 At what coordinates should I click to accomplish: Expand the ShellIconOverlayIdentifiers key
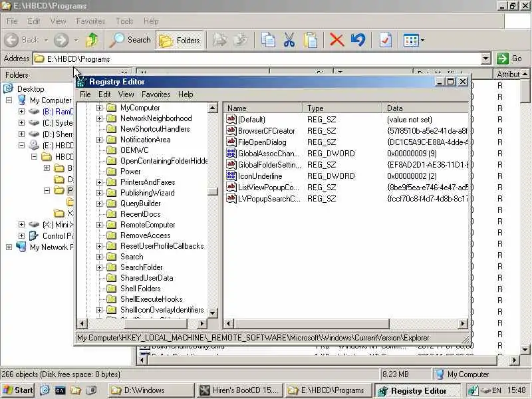pos(99,310)
